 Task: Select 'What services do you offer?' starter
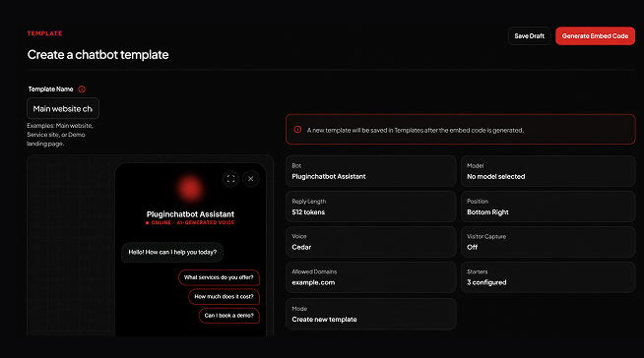click(x=219, y=277)
